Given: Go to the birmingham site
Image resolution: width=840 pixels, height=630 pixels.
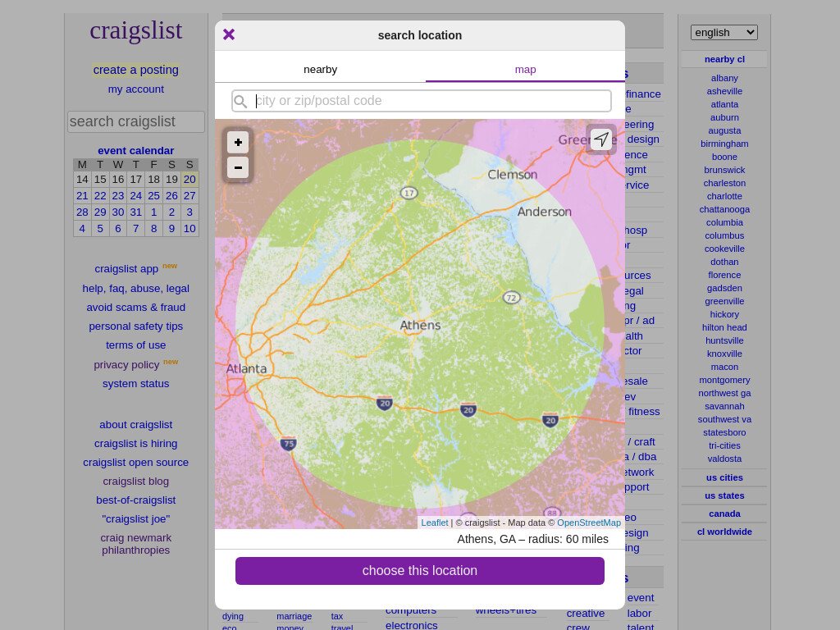Looking at the screenshot, I should tap(724, 144).
